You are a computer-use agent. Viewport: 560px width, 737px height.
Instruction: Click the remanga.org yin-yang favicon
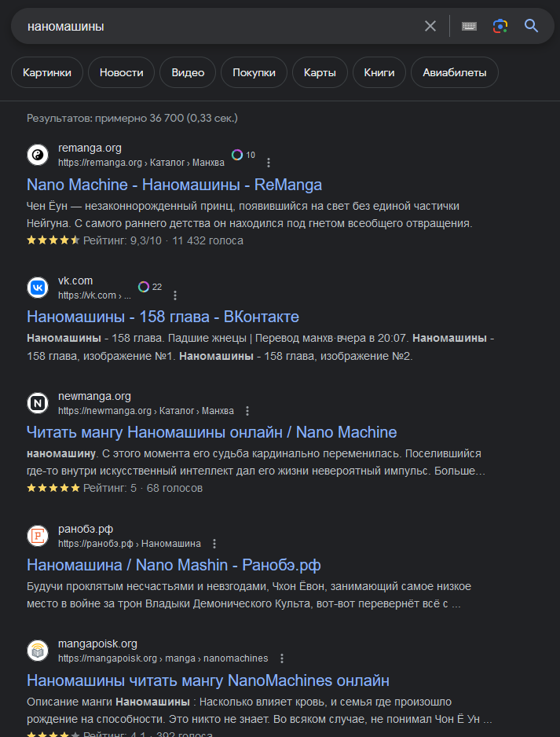(x=38, y=155)
